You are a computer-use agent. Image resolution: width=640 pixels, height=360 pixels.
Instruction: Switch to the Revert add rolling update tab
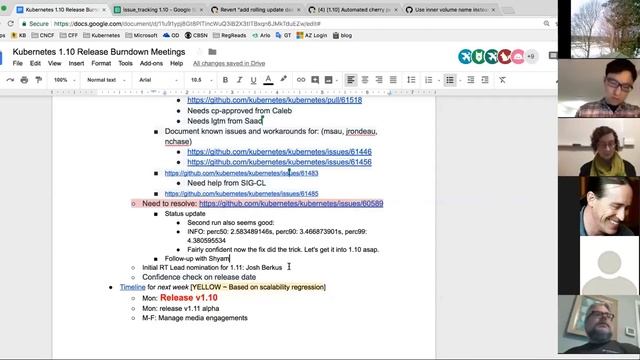[x=256, y=9]
